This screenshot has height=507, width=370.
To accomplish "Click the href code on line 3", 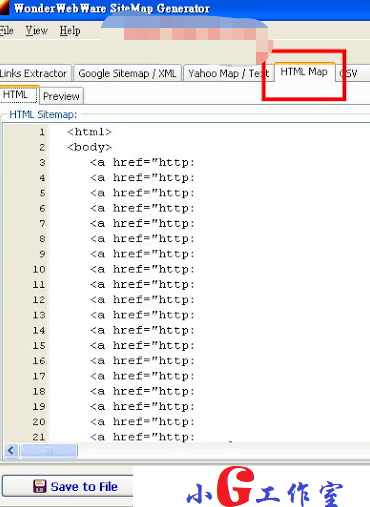I will [142, 163].
